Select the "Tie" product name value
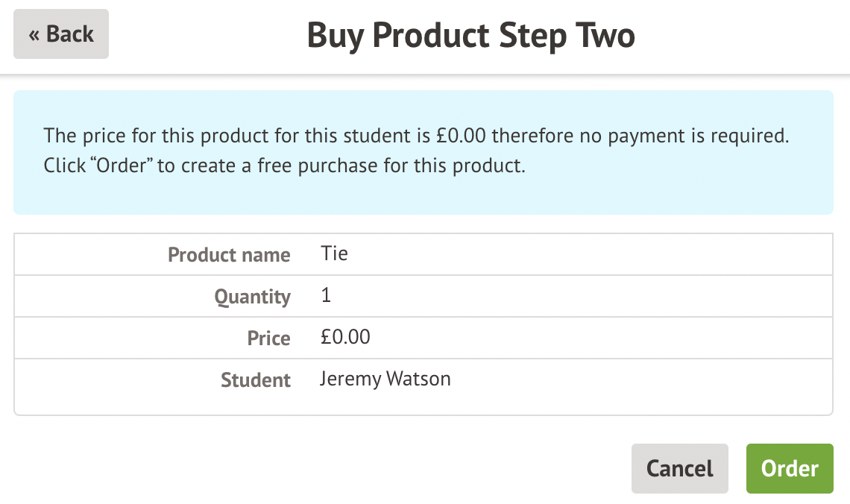Viewport: 850px width, 504px height. pyautogui.click(x=334, y=253)
